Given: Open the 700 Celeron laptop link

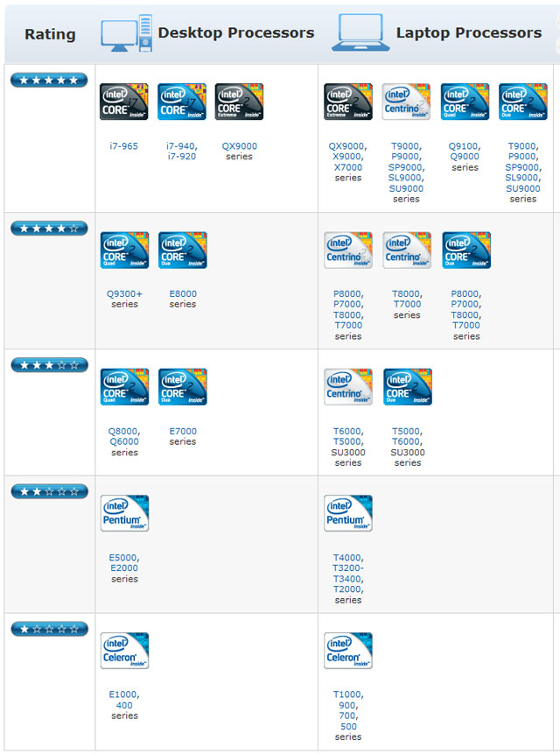Looking at the screenshot, I should click(x=348, y=716).
